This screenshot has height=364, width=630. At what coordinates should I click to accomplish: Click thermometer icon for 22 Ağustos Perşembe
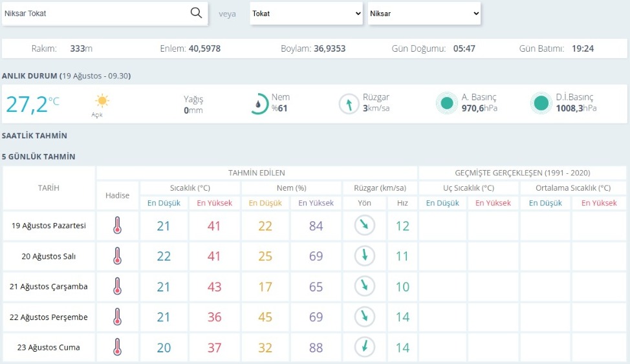117,317
